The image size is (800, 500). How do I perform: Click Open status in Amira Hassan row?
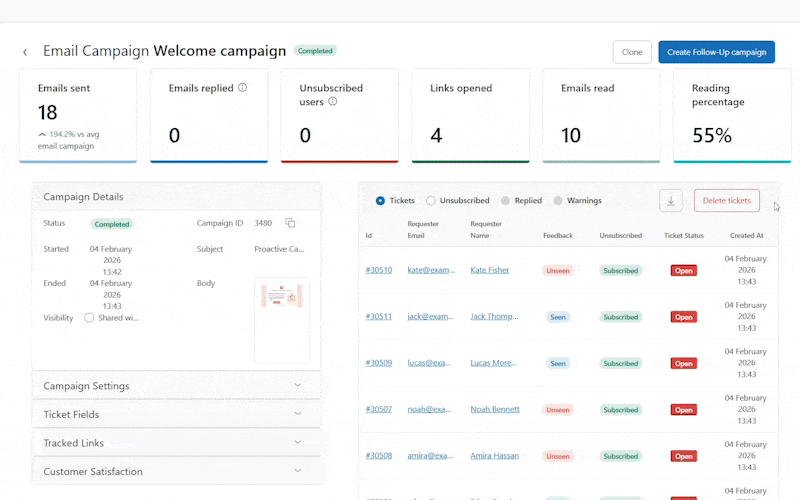point(684,457)
